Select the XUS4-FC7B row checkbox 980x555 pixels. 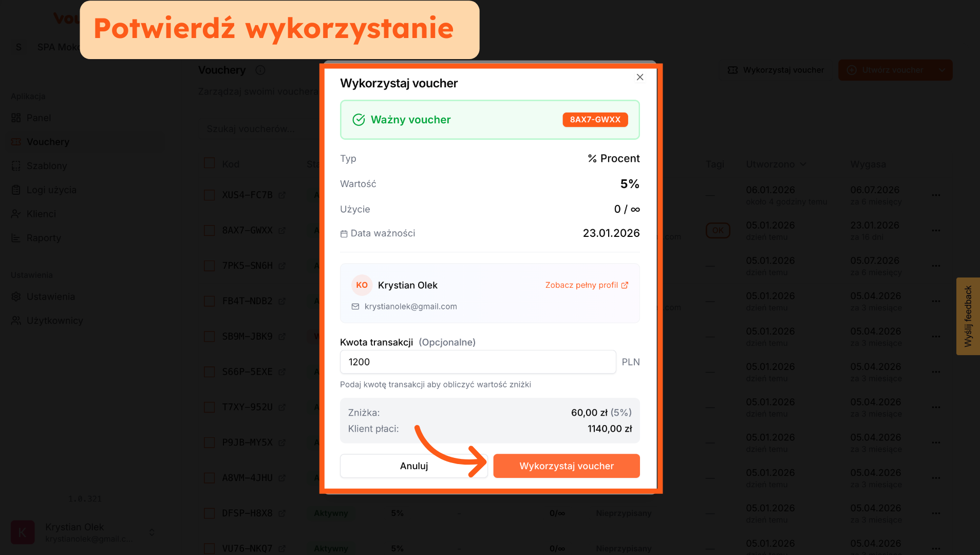click(x=209, y=195)
